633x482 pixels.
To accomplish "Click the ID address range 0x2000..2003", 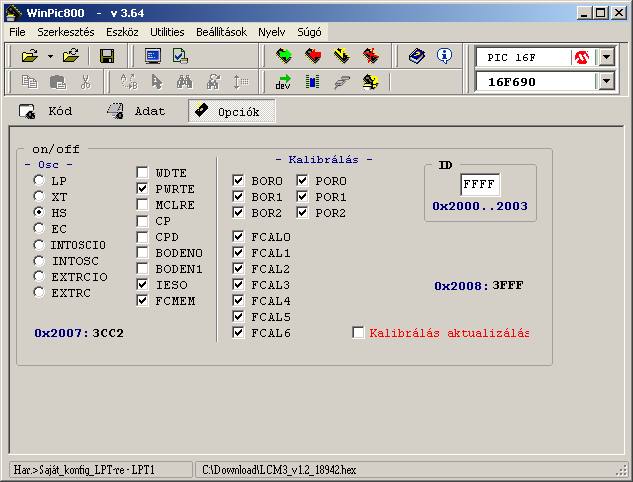I will 480,206.
